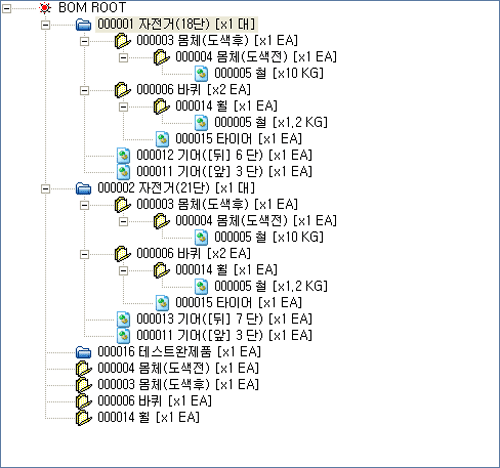The width and height of the screenshot is (500, 468).
Task: Select 000005 철 [x1.2 KG] under 자전거(18단)
Action: (271, 122)
